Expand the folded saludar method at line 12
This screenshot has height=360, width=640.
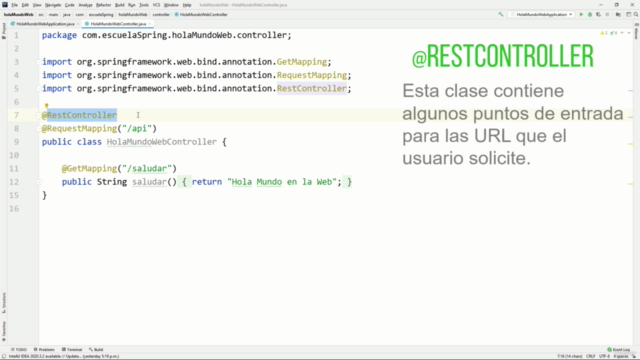click(38, 182)
